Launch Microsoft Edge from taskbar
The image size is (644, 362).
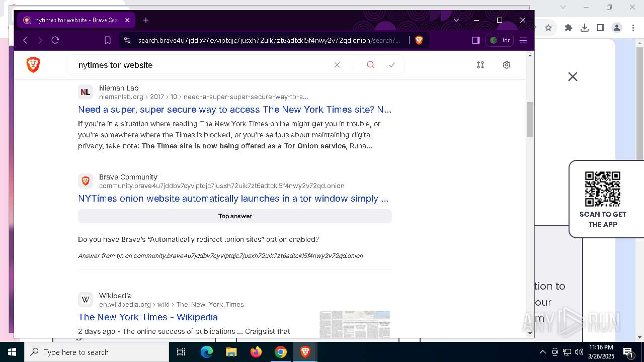click(x=207, y=352)
